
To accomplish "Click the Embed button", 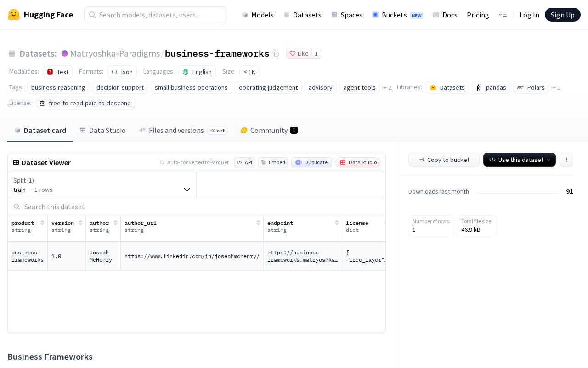I will click(273, 162).
